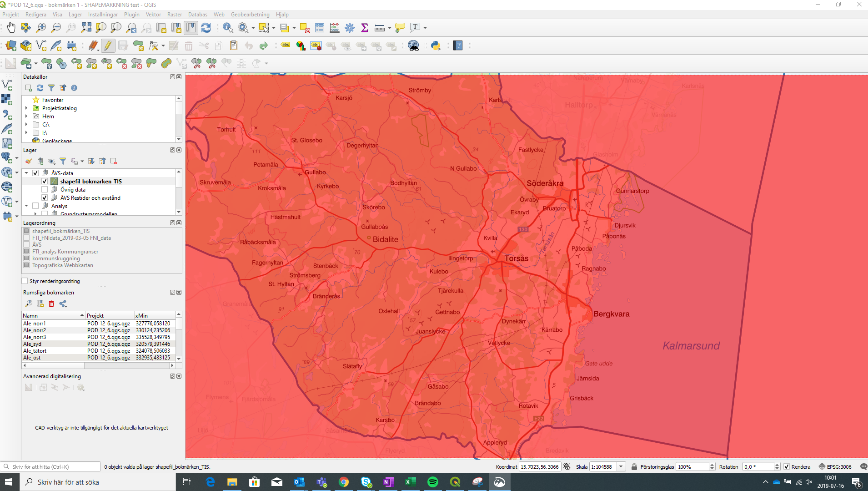This screenshot has height=491, width=868.
Task: Open the attribute table icon
Action: pos(320,28)
